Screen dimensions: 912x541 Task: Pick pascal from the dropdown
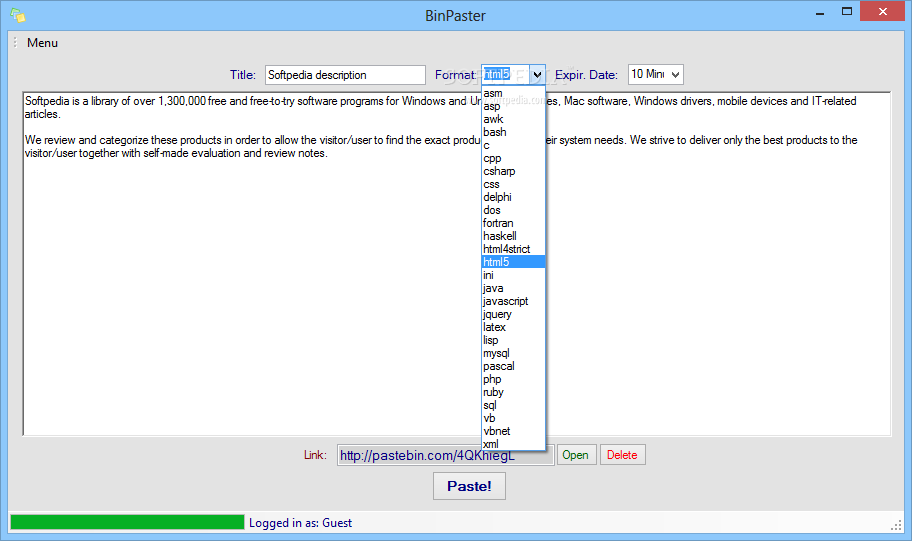(513, 366)
